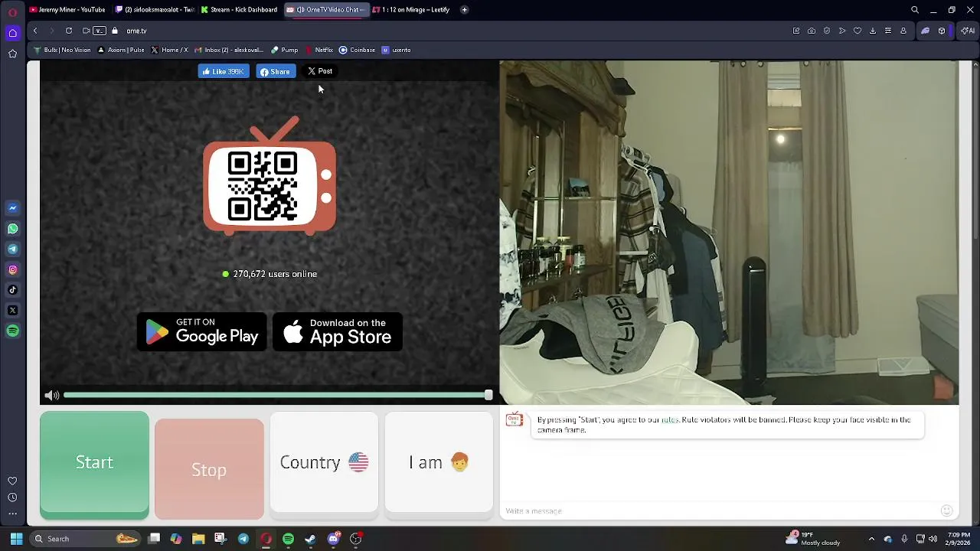Click the red Stop button

209,469
